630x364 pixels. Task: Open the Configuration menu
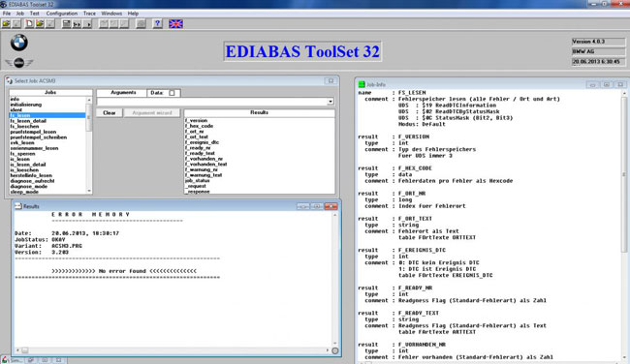coord(61,14)
